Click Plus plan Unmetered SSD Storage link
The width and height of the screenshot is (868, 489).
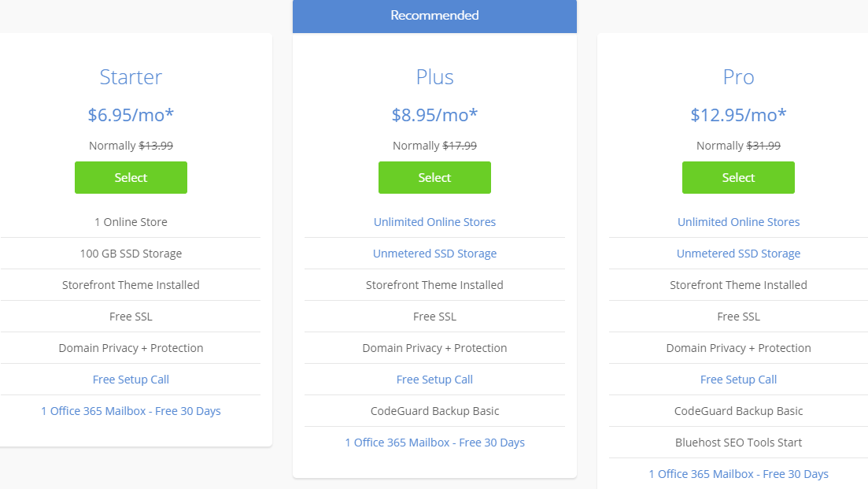[434, 254]
